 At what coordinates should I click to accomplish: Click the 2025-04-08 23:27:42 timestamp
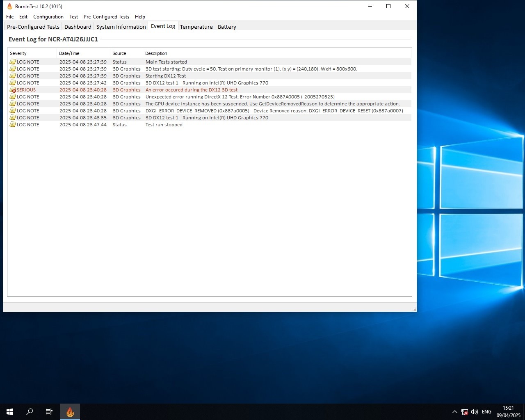83,83
